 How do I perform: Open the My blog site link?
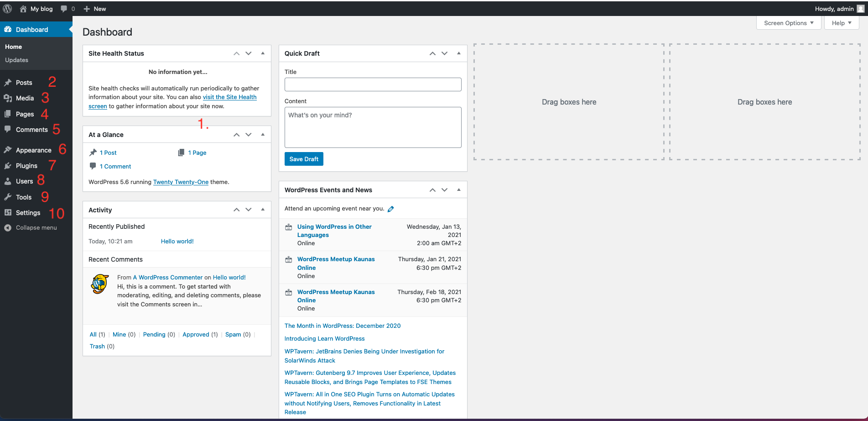click(36, 9)
